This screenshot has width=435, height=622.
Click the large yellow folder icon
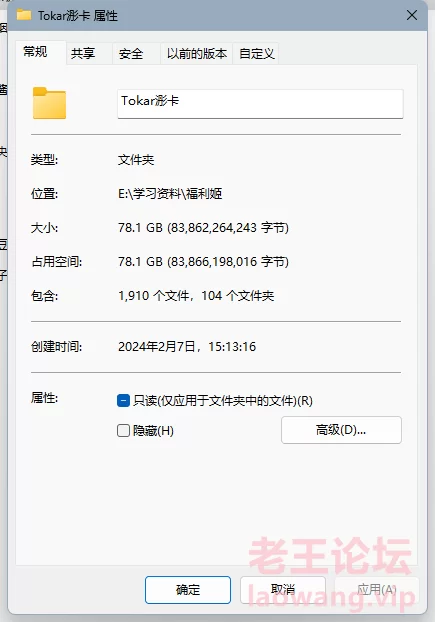tap(49, 103)
